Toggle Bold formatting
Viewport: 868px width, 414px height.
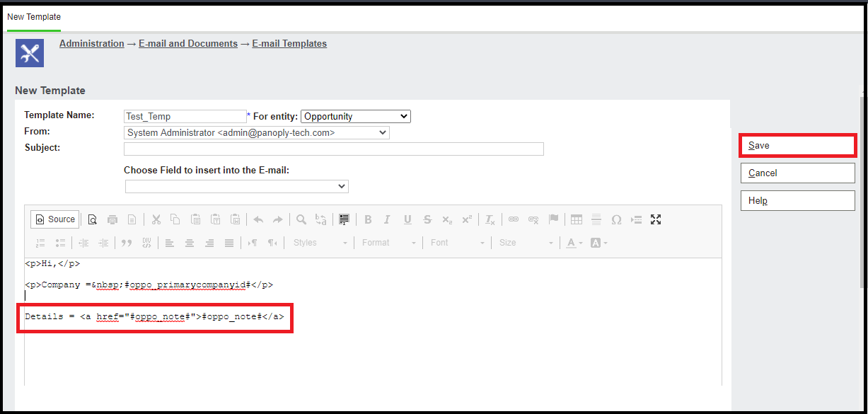pos(368,219)
